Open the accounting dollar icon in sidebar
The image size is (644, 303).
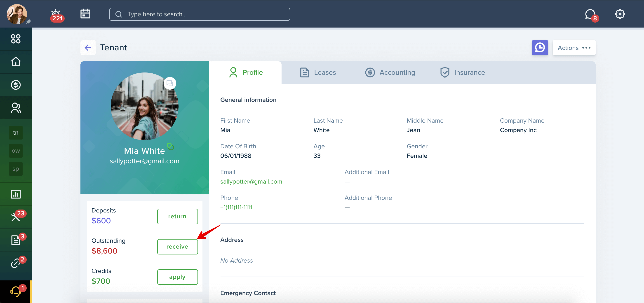pos(16,85)
